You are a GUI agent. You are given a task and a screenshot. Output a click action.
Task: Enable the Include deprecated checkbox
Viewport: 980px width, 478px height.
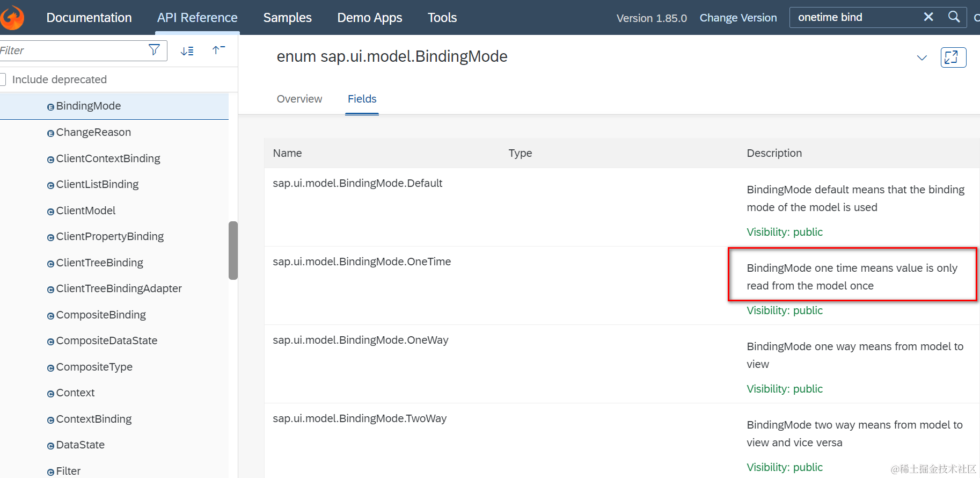coord(2,79)
